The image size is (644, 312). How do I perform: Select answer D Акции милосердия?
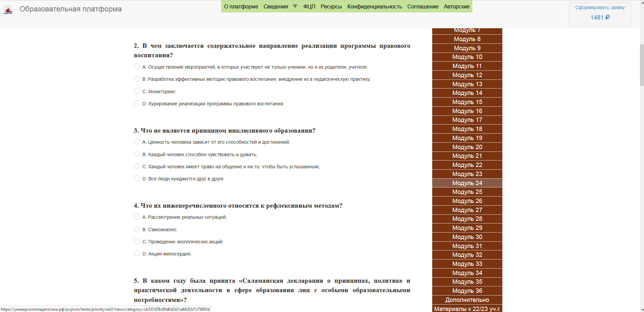137,253
